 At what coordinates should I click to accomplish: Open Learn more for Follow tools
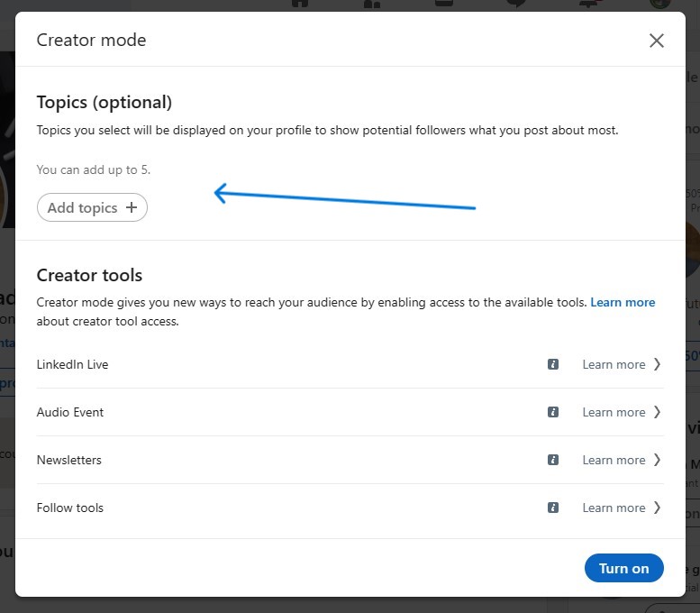[614, 508]
